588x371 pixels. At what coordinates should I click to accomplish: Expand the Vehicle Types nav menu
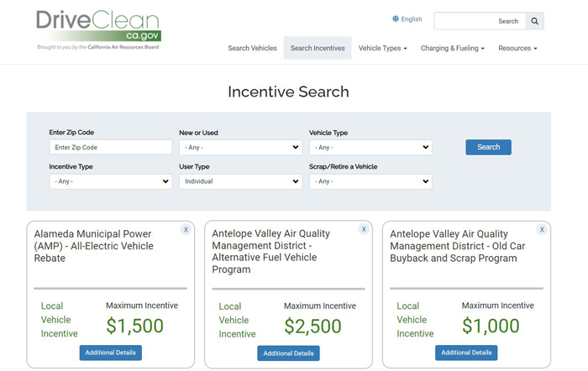382,48
